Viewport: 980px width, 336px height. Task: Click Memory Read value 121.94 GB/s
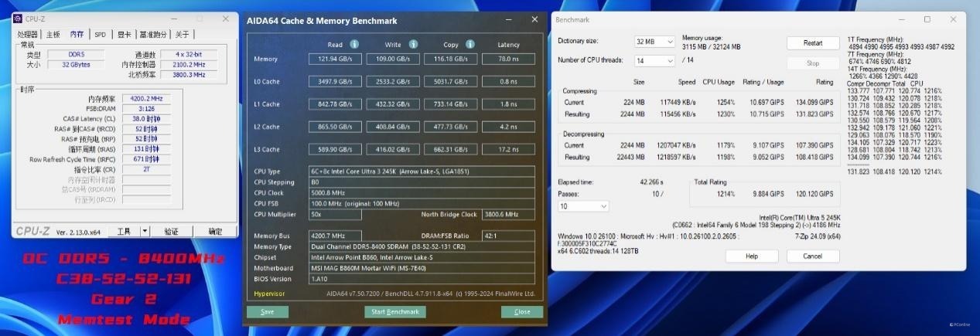click(335, 59)
